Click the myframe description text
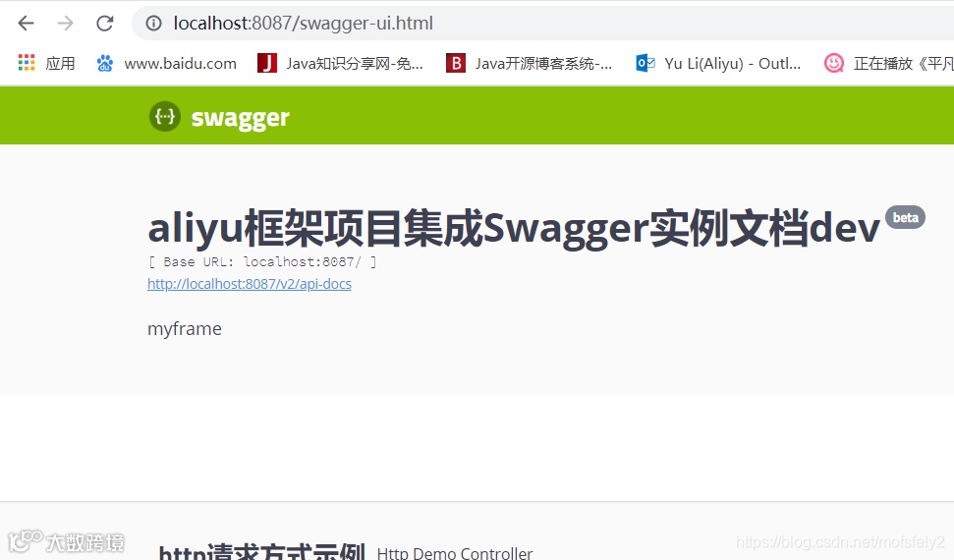This screenshot has height=560, width=954. pyautogui.click(x=185, y=329)
